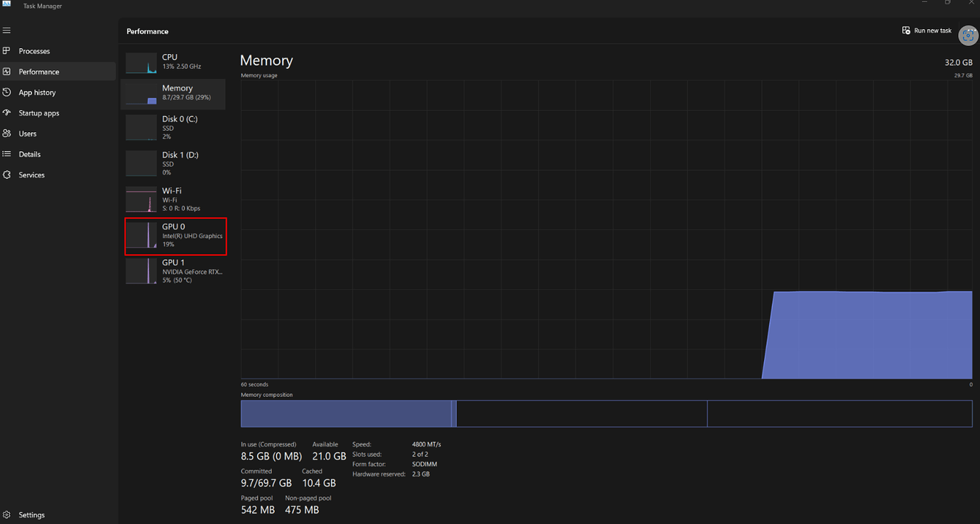Click the Run new task button
Screen dimensions: 980x524
click(927, 31)
